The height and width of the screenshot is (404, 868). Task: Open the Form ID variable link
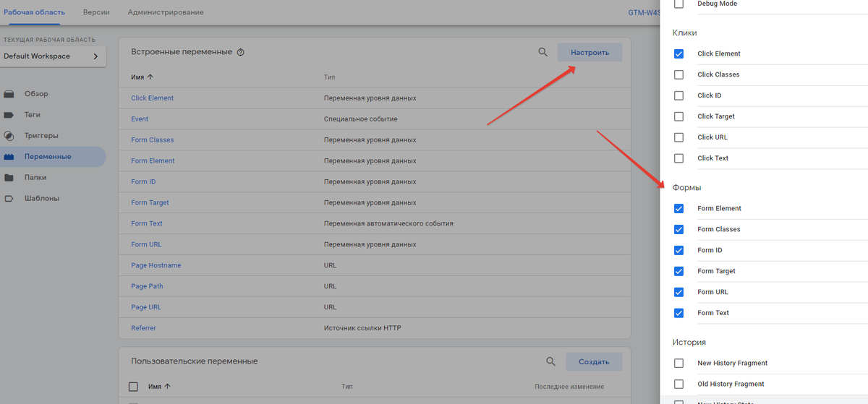[143, 182]
